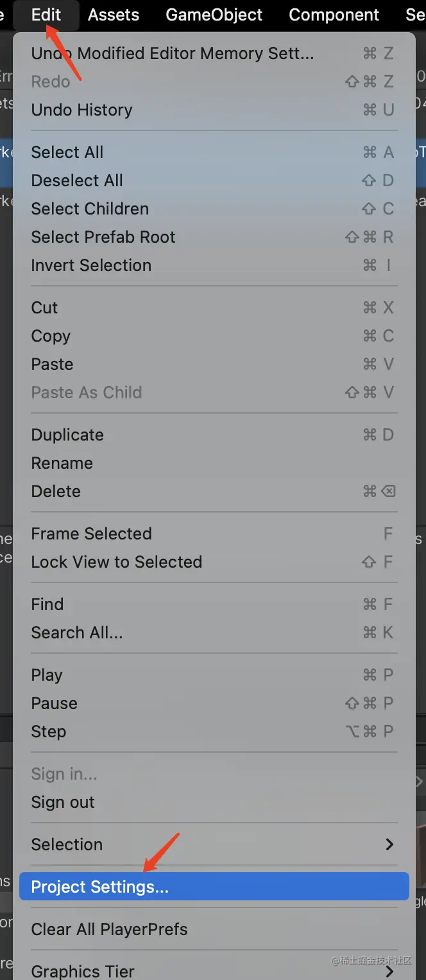Viewport: 426px width, 980px height.
Task: Open the GameObject menu
Action: pyautogui.click(x=214, y=15)
